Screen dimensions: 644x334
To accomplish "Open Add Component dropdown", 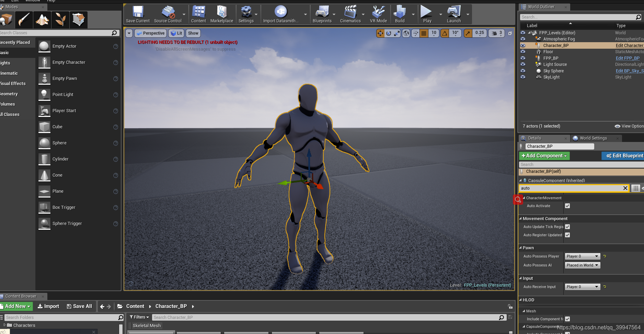I will (x=544, y=156).
